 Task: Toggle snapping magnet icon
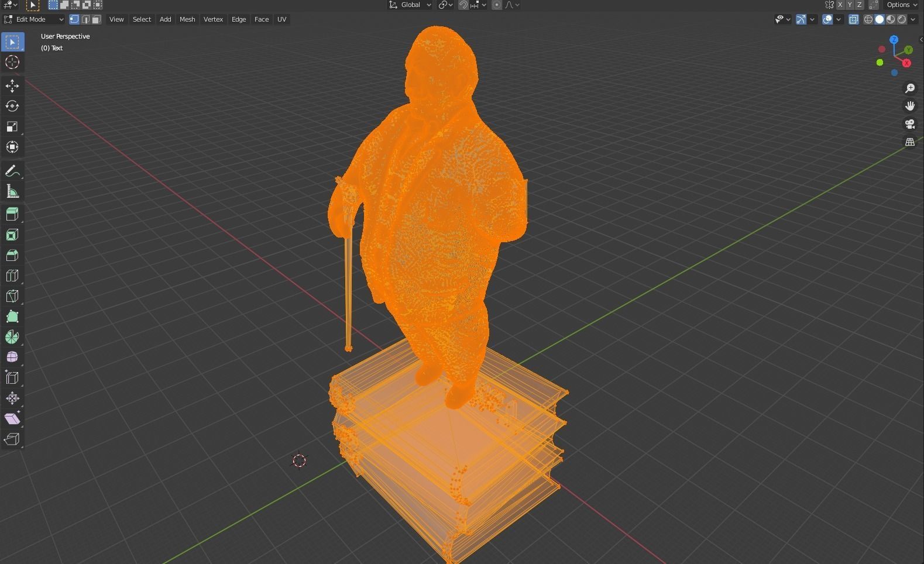point(463,5)
